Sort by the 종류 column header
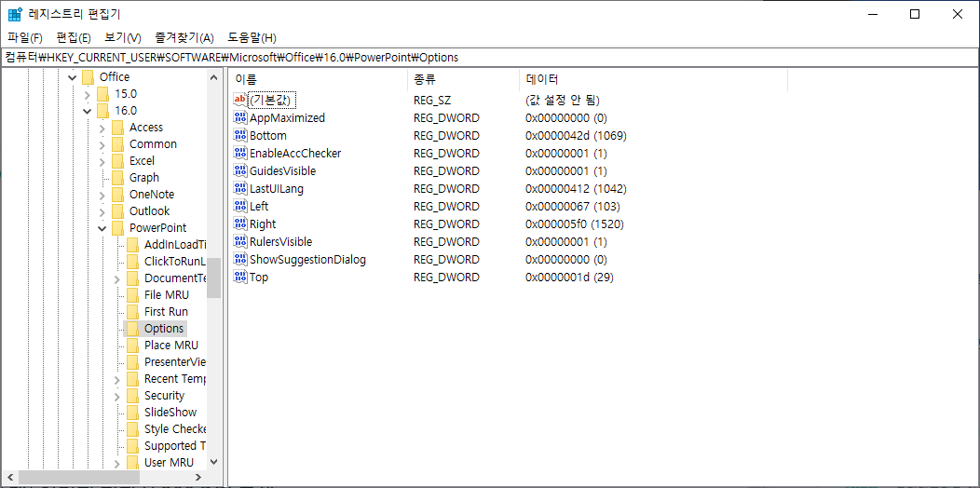 pyautogui.click(x=463, y=79)
